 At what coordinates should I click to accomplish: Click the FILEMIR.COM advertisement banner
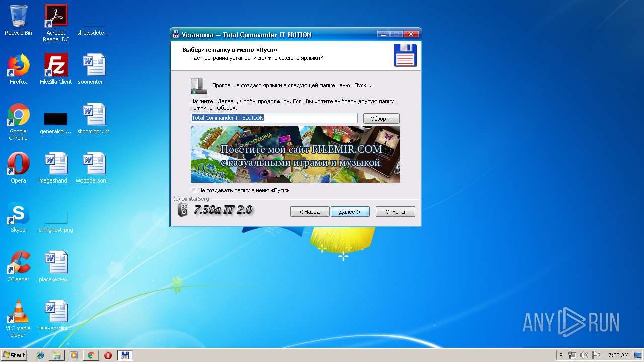[295, 154]
